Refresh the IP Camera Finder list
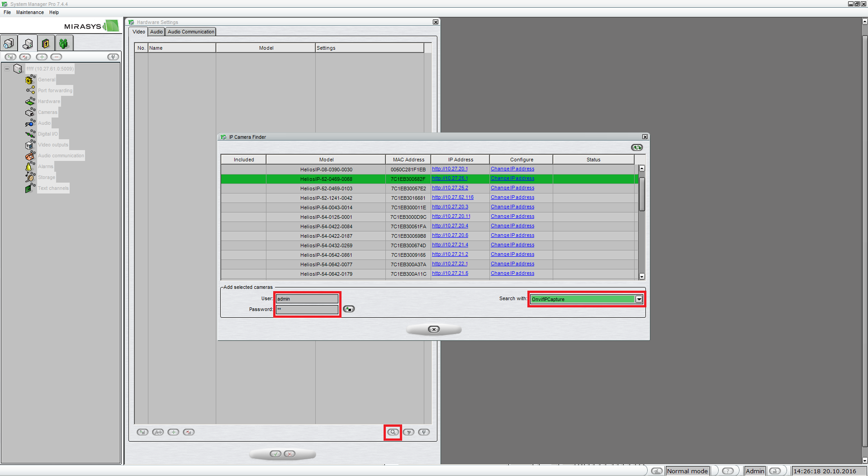The image size is (868, 476). coord(636,147)
